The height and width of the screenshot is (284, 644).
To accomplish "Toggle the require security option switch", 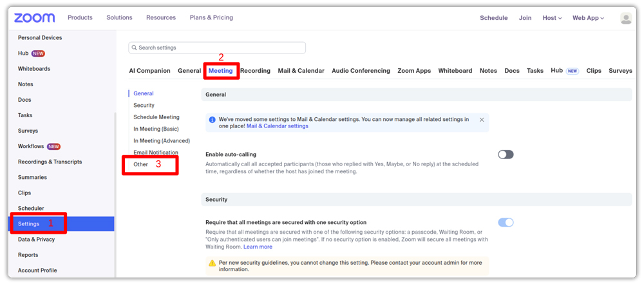I will [x=506, y=222].
